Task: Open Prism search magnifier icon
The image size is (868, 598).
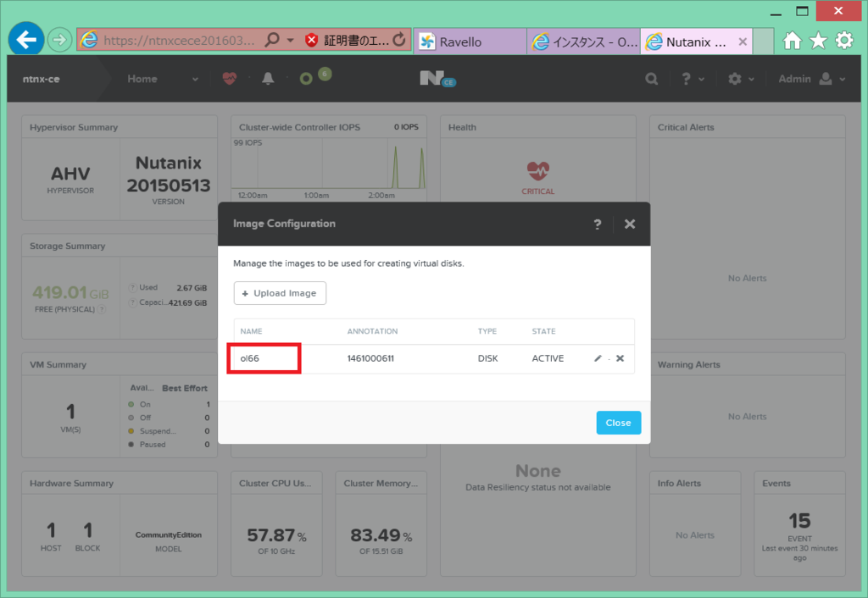Action: 652,79
